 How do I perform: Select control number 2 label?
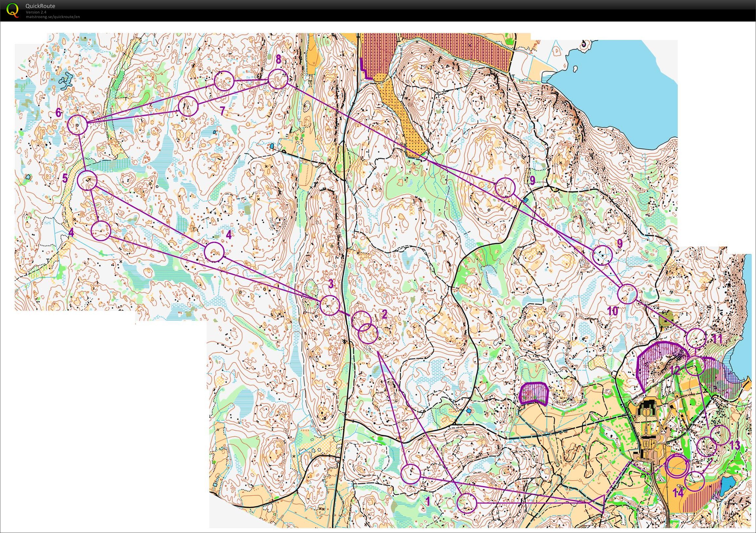coord(384,315)
